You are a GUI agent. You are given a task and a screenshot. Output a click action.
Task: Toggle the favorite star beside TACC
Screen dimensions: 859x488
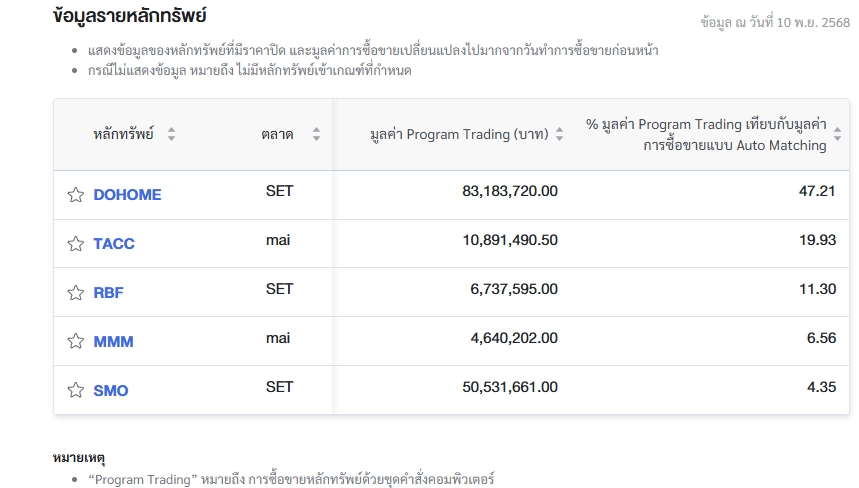tap(75, 244)
